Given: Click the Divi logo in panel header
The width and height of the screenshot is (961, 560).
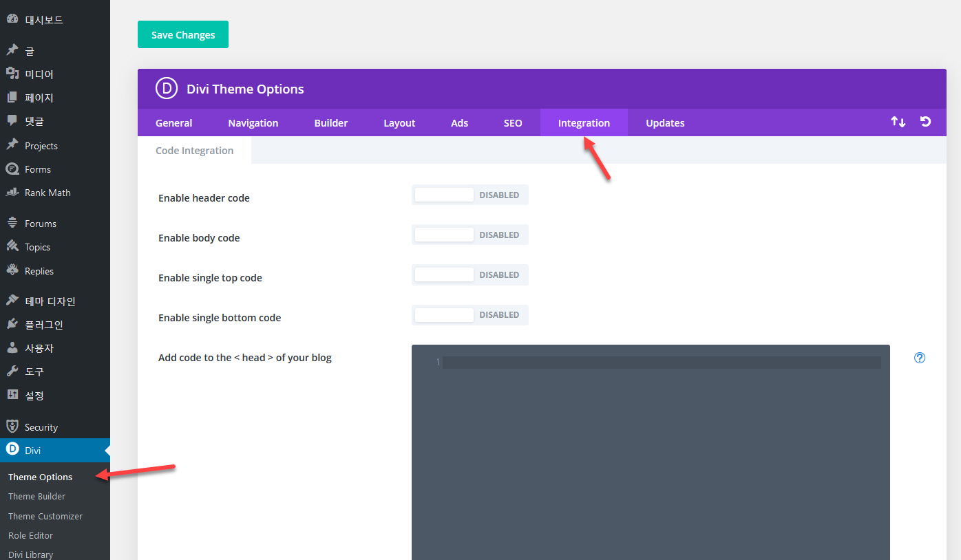Looking at the screenshot, I should pos(167,89).
